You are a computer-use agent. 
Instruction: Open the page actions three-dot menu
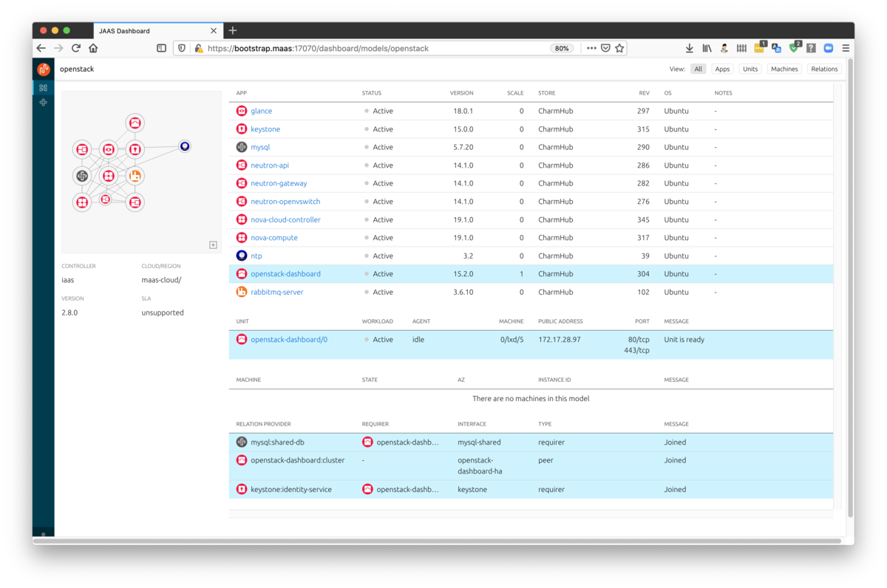[591, 48]
